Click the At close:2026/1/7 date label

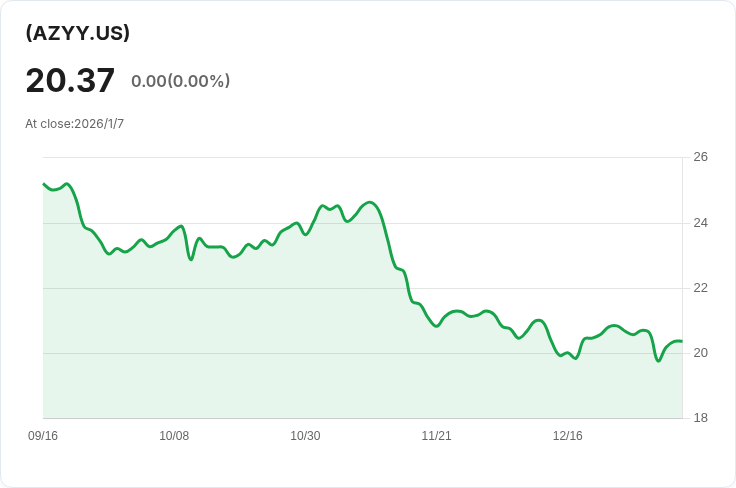coord(75,124)
